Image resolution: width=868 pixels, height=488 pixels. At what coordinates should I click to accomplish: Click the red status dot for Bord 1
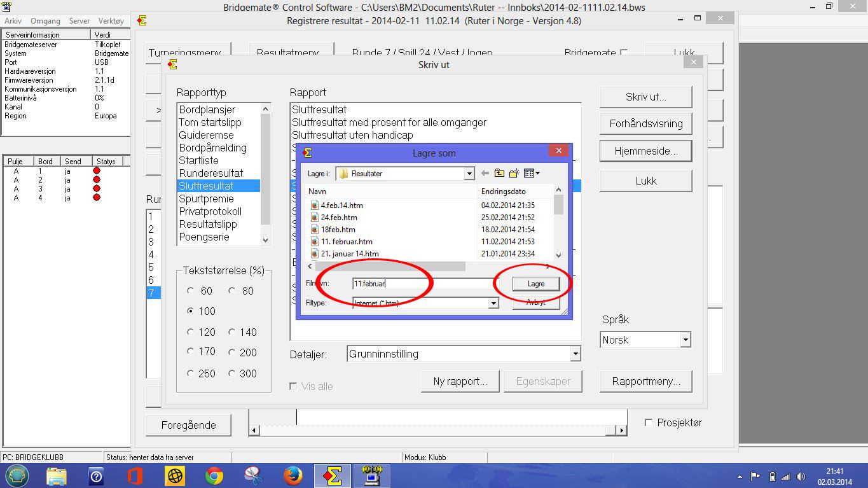97,171
